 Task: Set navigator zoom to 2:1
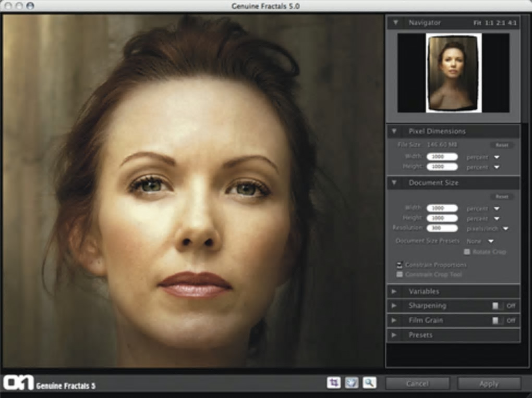pos(501,23)
